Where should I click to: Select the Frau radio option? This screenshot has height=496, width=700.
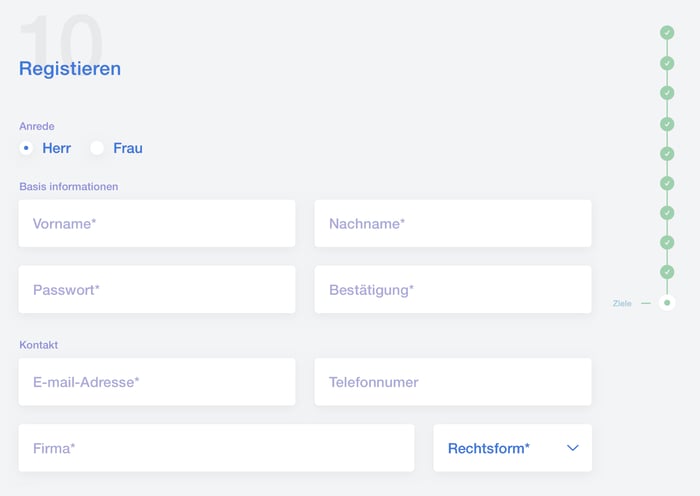coord(97,148)
